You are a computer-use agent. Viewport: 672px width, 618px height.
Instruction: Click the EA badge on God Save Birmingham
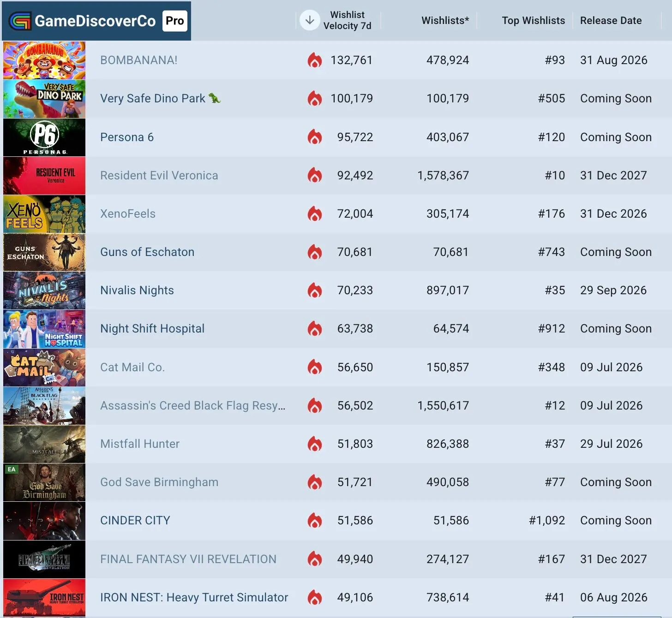12,469
